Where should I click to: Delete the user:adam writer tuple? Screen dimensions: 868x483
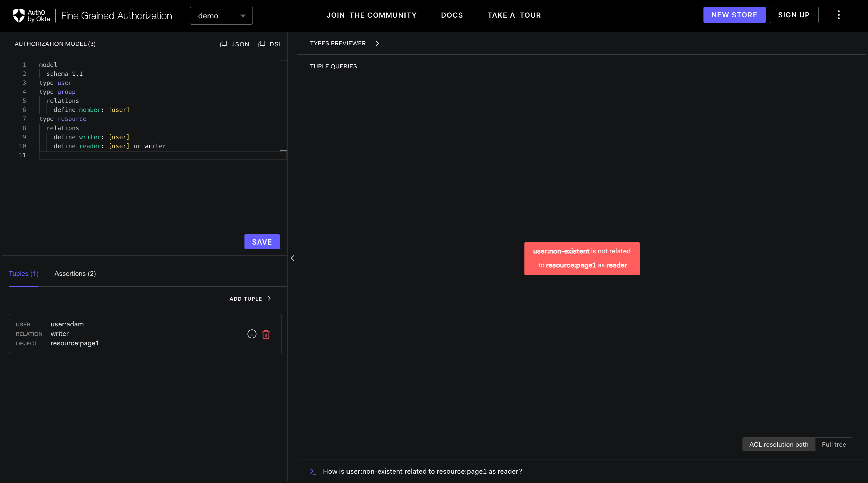coord(266,334)
